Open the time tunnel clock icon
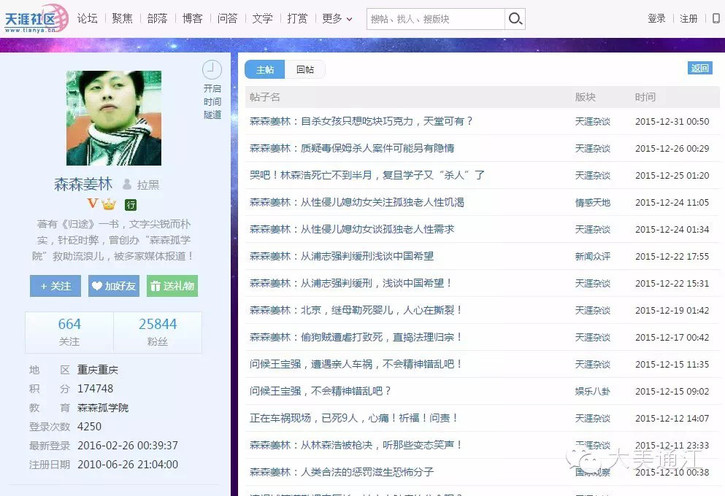This screenshot has width=725, height=496. click(211, 70)
